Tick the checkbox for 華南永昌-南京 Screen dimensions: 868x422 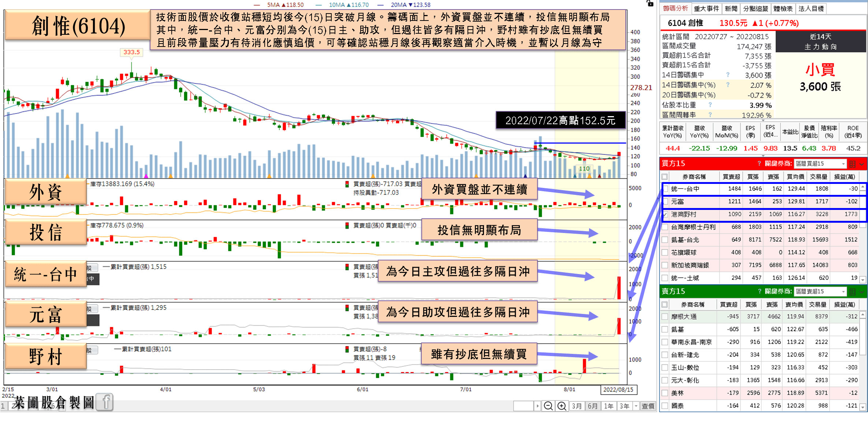coord(665,342)
